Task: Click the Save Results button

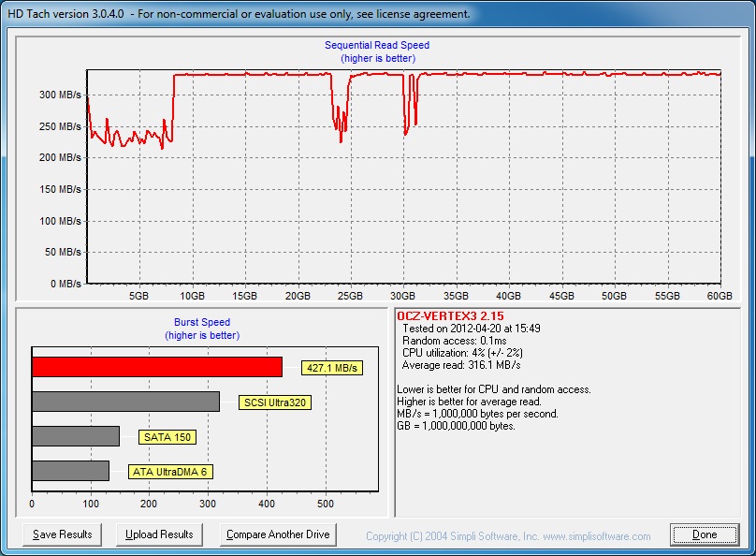Action: (x=63, y=534)
